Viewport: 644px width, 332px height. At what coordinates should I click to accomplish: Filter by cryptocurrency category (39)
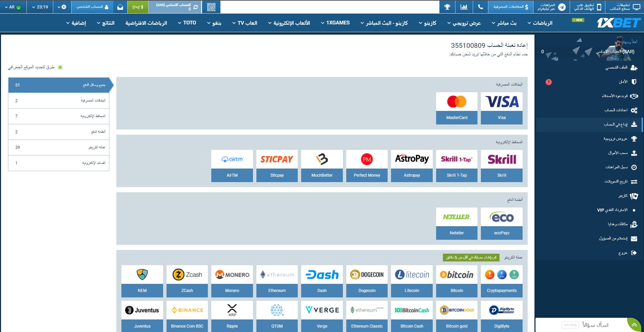point(59,148)
